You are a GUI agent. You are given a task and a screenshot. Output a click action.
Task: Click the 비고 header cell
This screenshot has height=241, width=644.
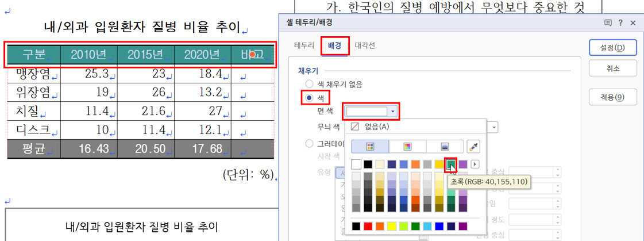(x=252, y=54)
